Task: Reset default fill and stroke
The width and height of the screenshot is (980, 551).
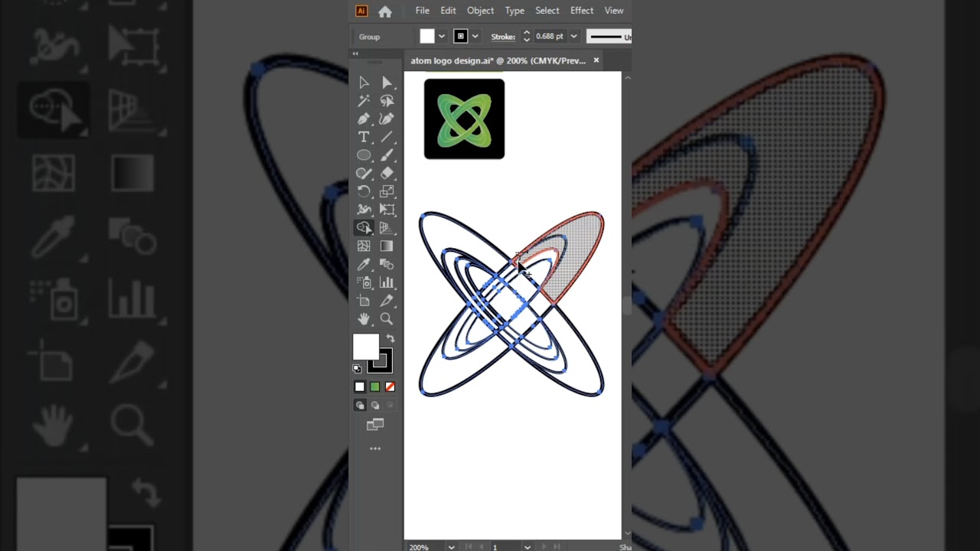Action: [357, 369]
